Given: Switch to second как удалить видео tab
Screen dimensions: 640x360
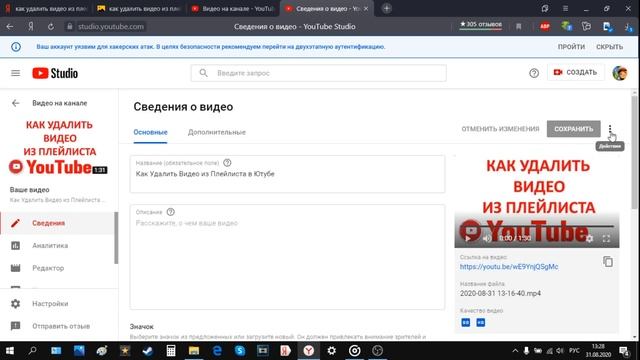Looking at the screenshot, I should coord(140,9).
